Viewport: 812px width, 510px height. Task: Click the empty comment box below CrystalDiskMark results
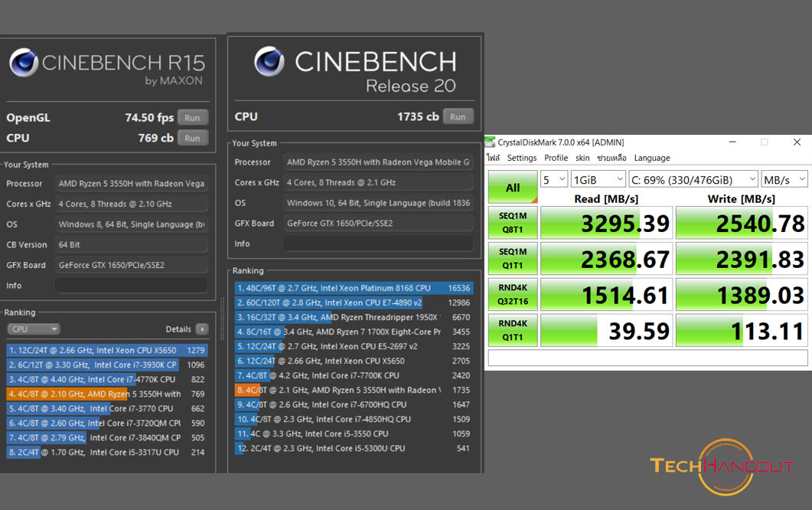tap(647, 358)
